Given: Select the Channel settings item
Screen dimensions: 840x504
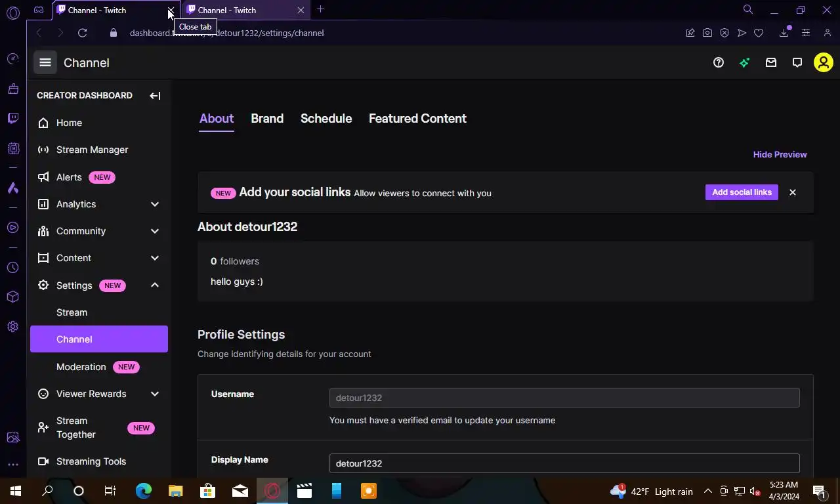Looking at the screenshot, I should click(x=99, y=339).
